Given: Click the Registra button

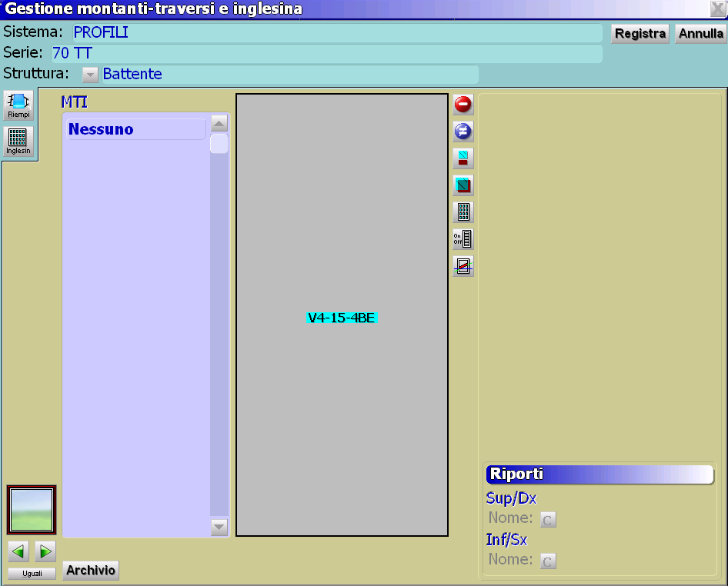Looking at the screenshot, I should 640,34.
